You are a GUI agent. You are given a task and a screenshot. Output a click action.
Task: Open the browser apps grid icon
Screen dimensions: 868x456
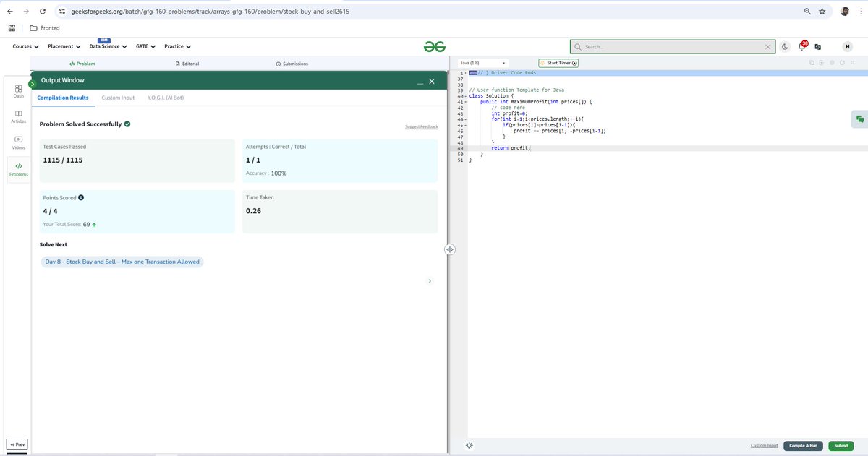12,28
